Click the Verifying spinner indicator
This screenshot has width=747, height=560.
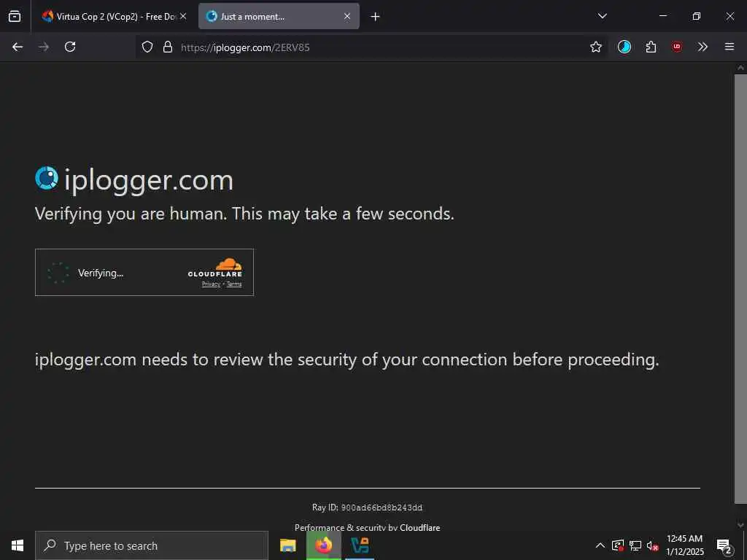pos(58,273)
